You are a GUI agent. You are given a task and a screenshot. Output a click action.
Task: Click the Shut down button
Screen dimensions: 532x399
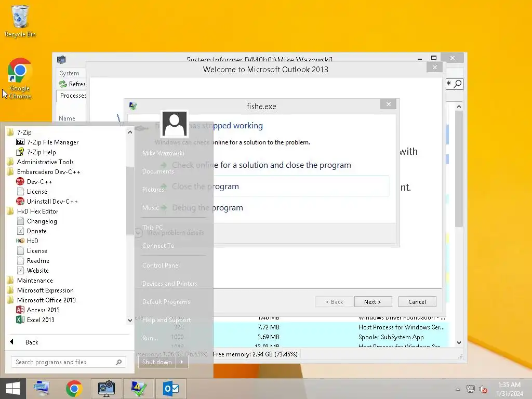pyautogui.click(x=157, y=362)
